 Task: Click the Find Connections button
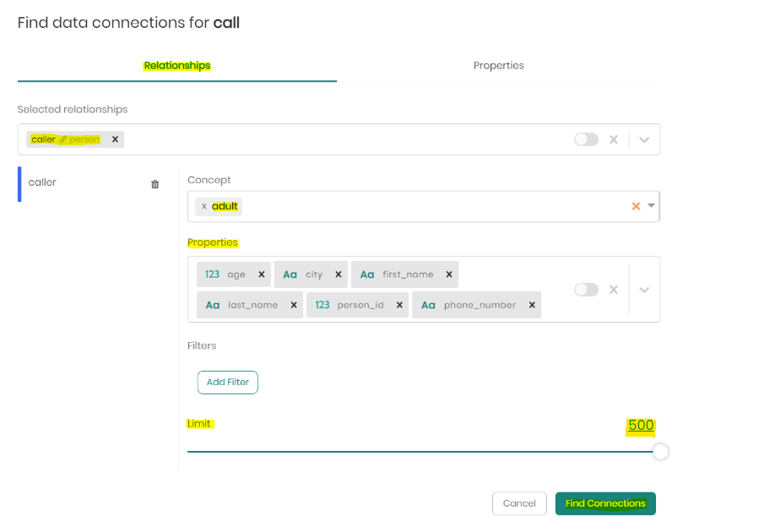(605, 503)
